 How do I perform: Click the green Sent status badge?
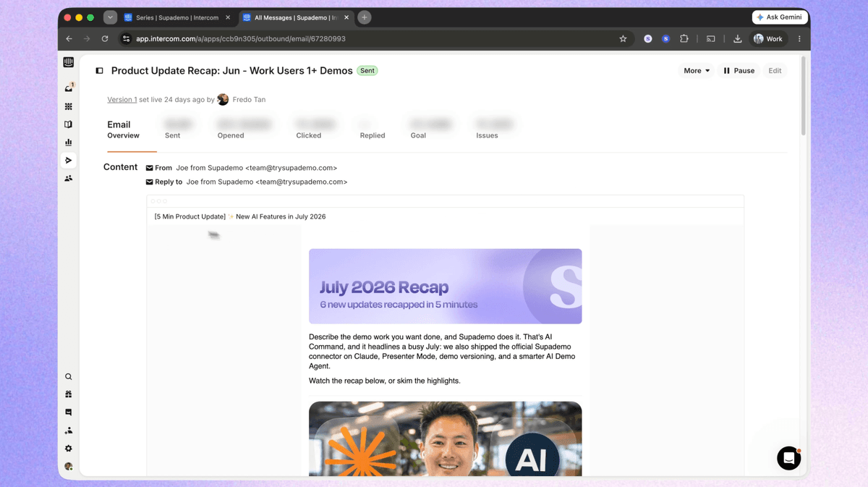pyautogui.click(x=367, y=71)
